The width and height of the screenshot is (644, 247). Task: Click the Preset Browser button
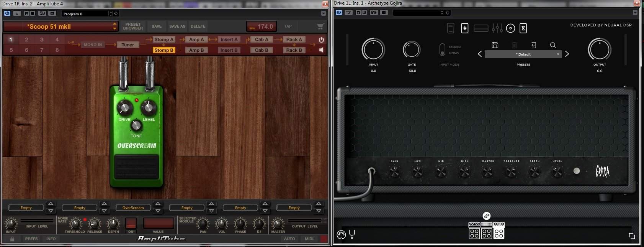click(133, 26)
